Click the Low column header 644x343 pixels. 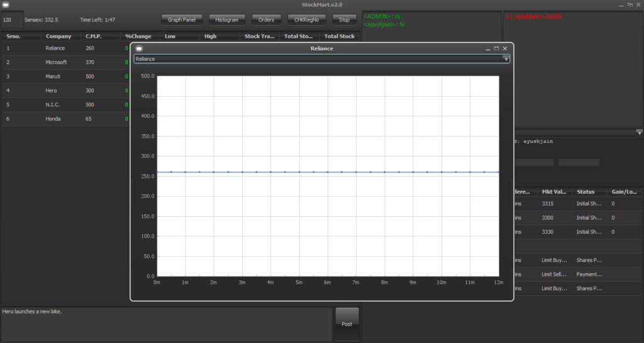click(179, 36)
